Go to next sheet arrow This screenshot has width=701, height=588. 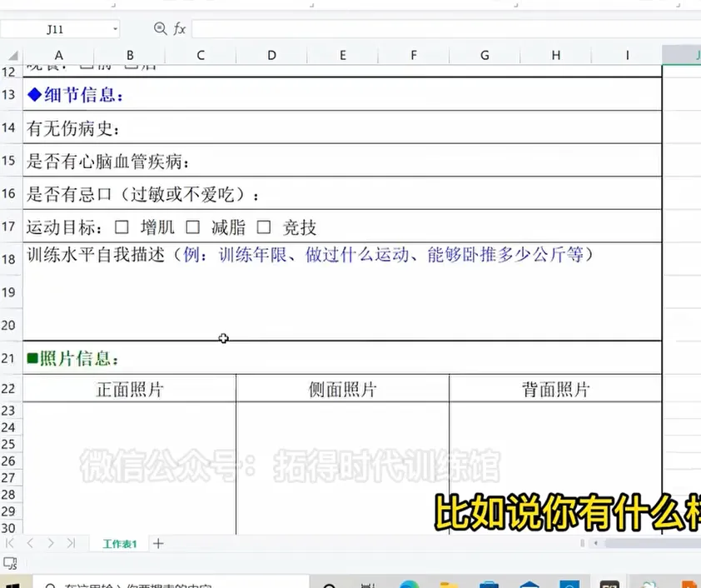[50, 543]
